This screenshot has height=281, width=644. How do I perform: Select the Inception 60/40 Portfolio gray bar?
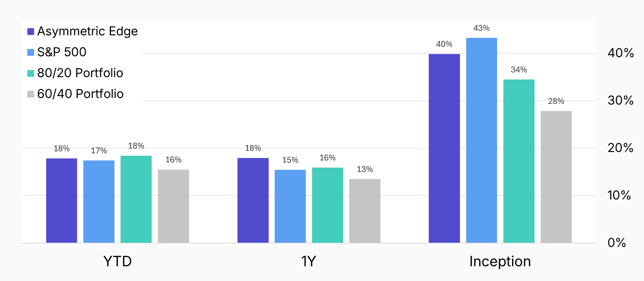pos(556,177)
